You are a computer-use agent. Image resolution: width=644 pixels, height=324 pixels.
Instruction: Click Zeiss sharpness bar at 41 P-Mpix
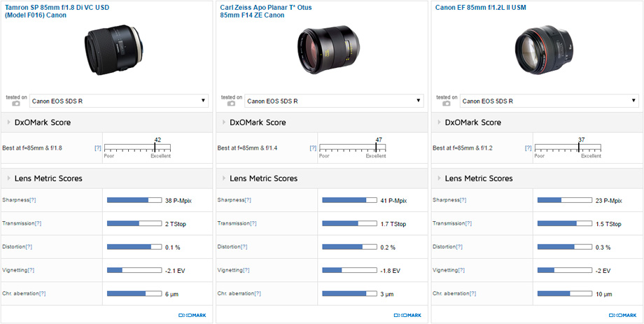point(349,200)
